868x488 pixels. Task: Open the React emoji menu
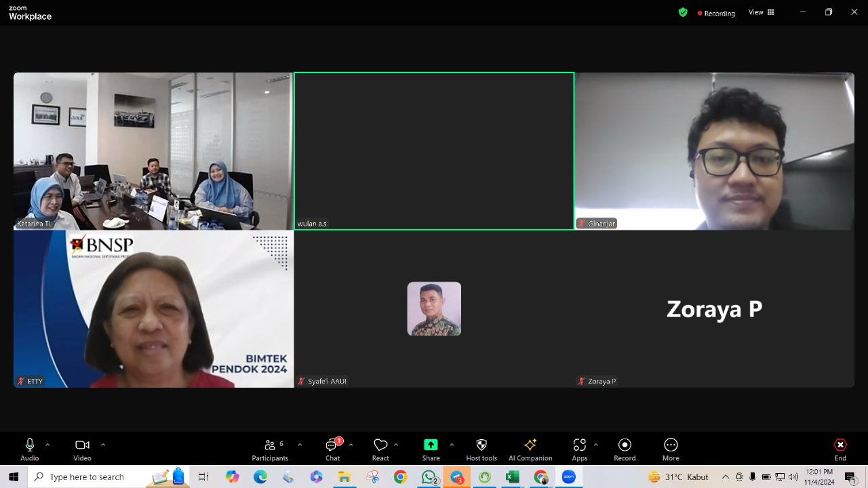[x=380, y=449]
